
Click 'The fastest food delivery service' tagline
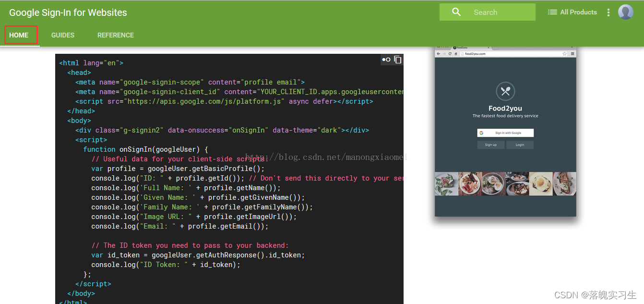[x=505, y=116]
